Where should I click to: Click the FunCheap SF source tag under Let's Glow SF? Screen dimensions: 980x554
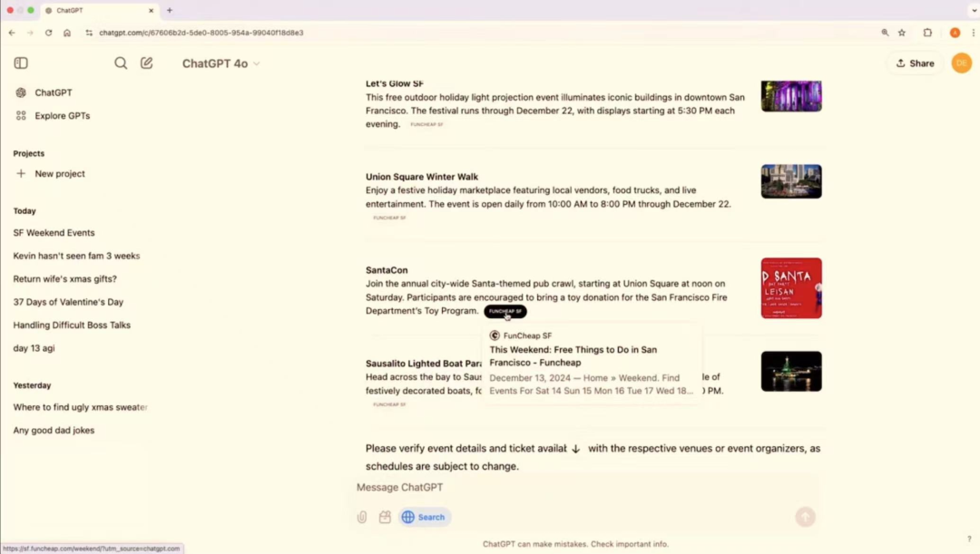coord(426,124)
